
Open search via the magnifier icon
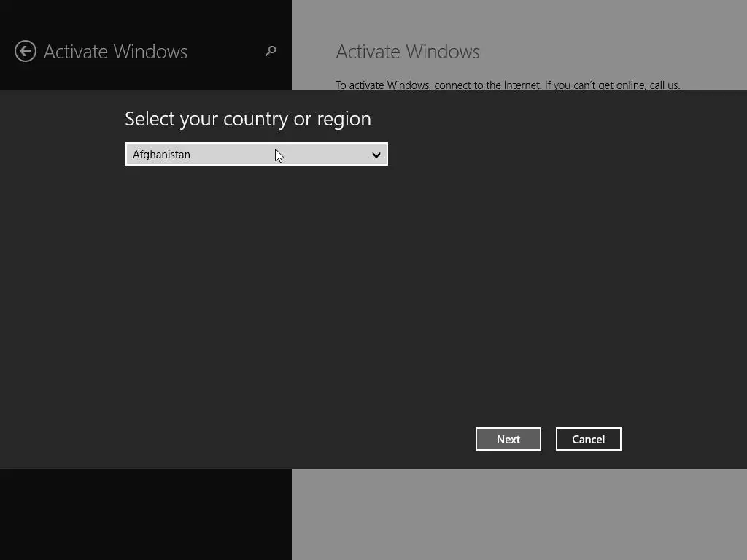click(271, 51)
